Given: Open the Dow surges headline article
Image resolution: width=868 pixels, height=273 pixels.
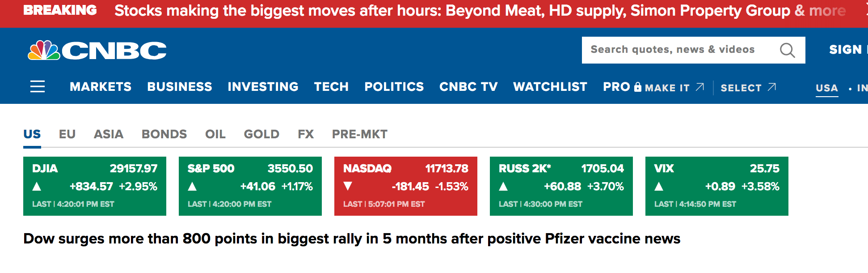Looking at the screenshot, I should click(352, 239).
